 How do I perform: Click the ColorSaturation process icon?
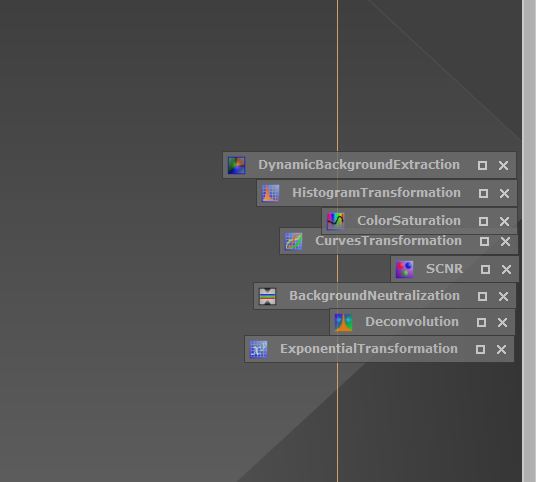(335, 221)
